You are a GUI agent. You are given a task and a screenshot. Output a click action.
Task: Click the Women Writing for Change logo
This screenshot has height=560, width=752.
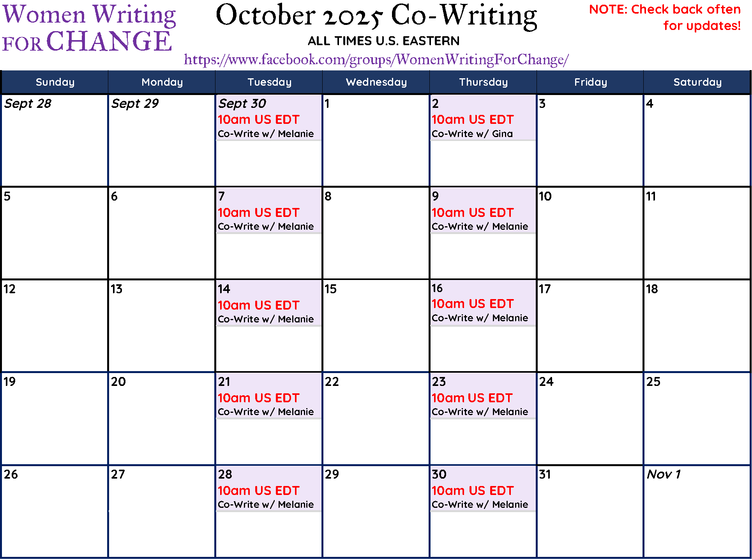tap(89, 28)
